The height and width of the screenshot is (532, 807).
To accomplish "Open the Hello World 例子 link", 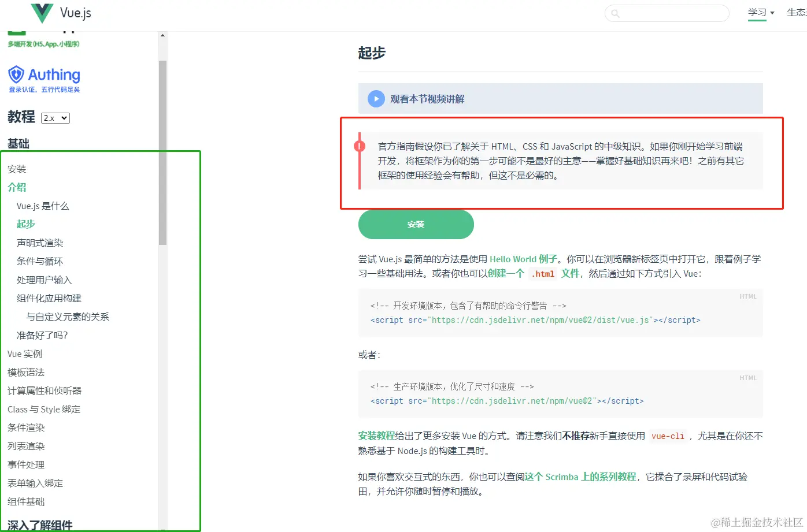I will click(524, 259).
